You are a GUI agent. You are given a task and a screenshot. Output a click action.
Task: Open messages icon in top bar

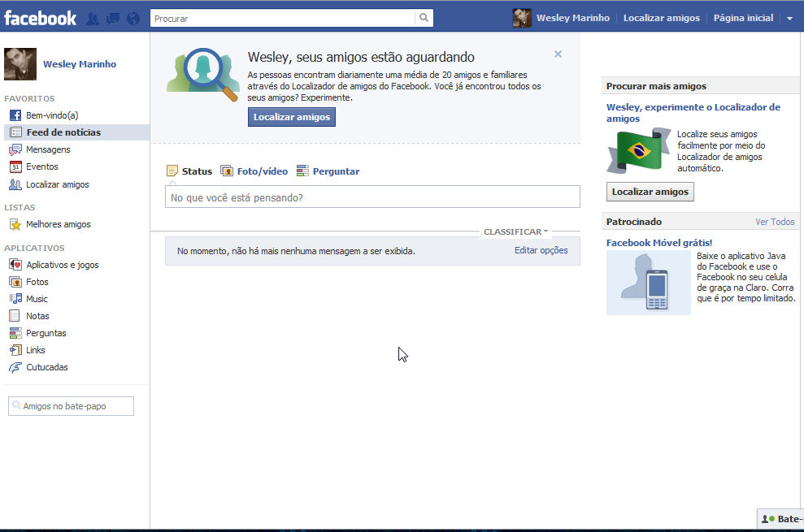[x=113, y=18]
